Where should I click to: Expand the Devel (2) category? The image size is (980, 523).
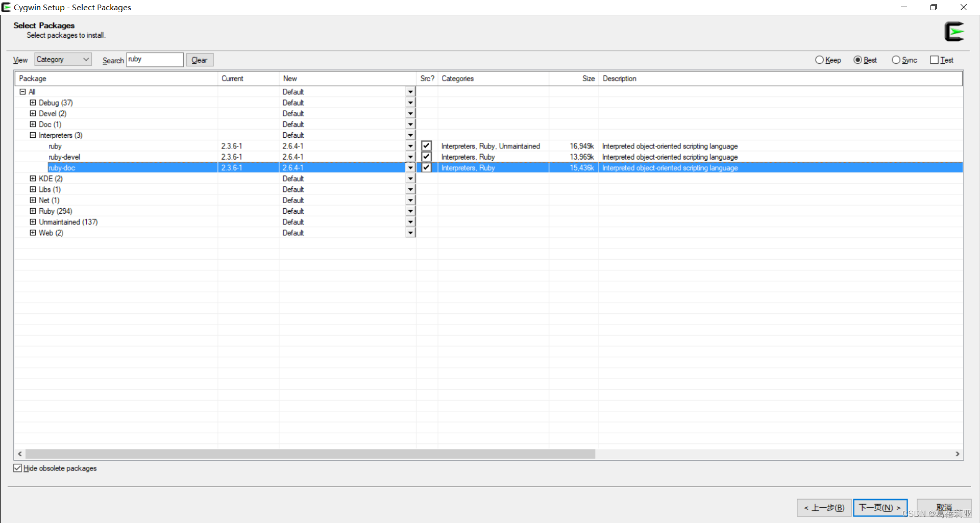coord(33,113)
